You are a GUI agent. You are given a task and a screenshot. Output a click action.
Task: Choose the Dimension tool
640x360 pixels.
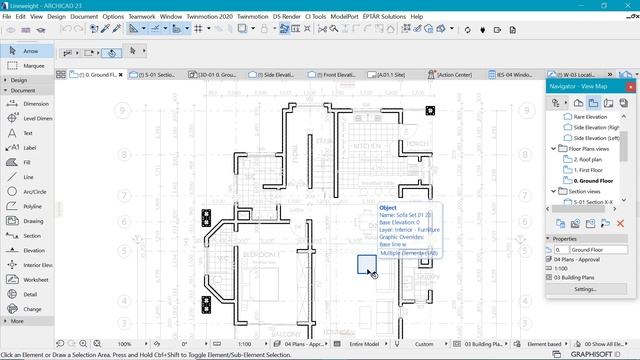(27, 104)
